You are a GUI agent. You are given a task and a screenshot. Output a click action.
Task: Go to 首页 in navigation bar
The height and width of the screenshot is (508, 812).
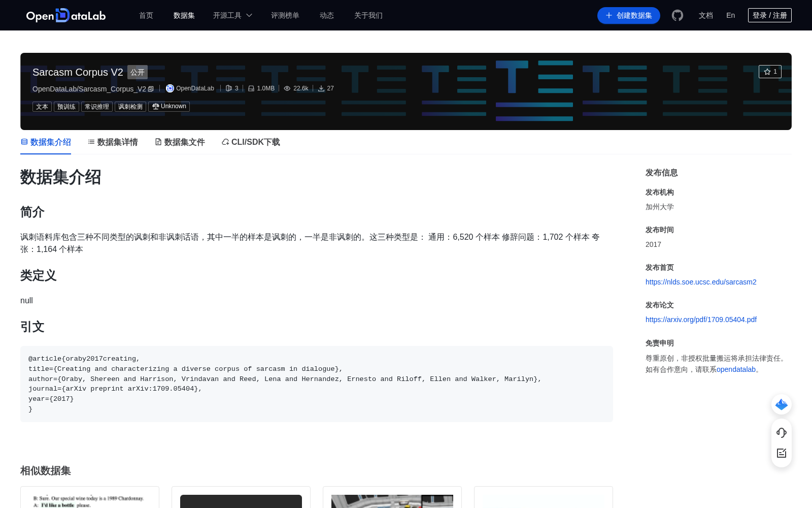click(146, 15)
